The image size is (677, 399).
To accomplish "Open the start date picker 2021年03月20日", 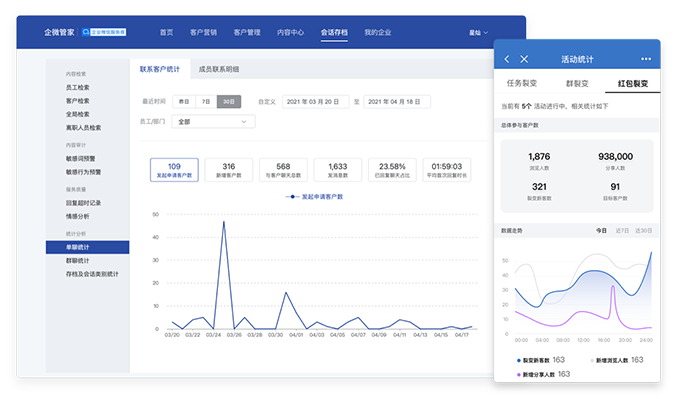I will pos(315,101).
